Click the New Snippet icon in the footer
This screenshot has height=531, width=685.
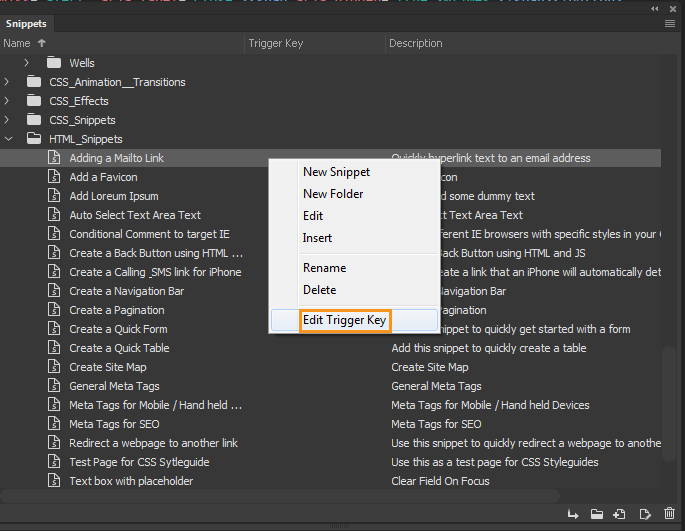[x=620, y=514]
